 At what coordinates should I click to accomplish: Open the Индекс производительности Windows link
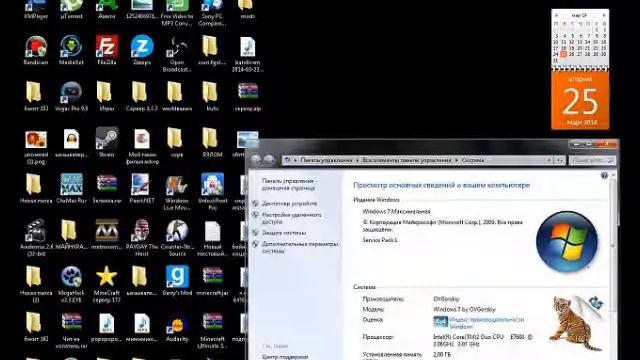487,323
